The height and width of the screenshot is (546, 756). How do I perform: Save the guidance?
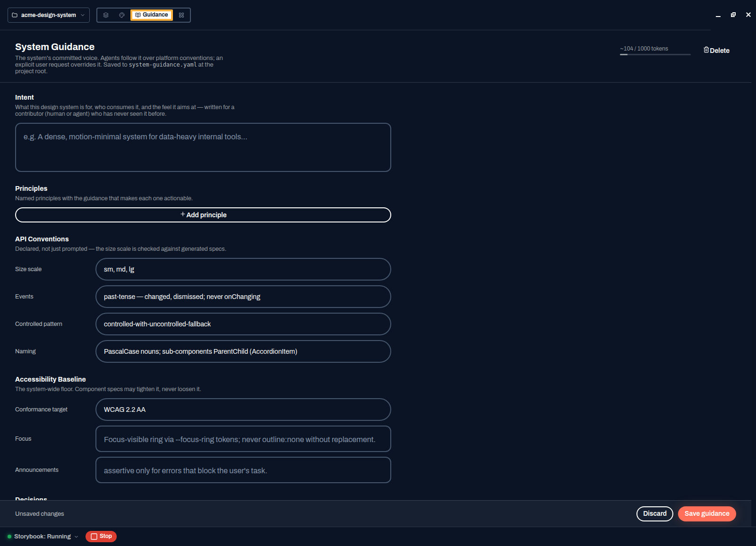[707, 514]
